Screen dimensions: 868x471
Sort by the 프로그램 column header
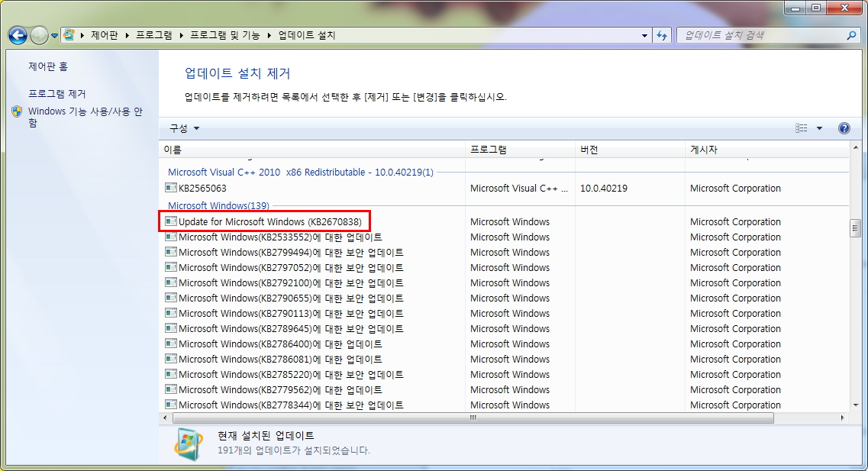(x=520, y=150)
